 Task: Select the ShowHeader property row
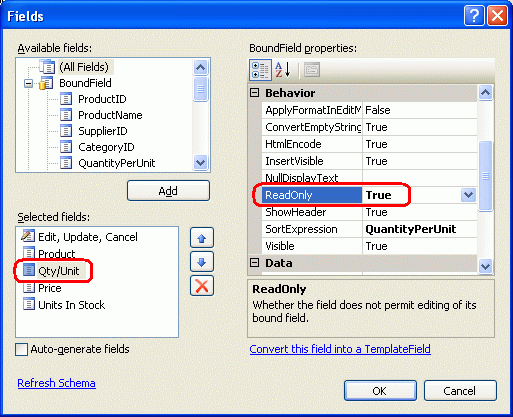369,212
